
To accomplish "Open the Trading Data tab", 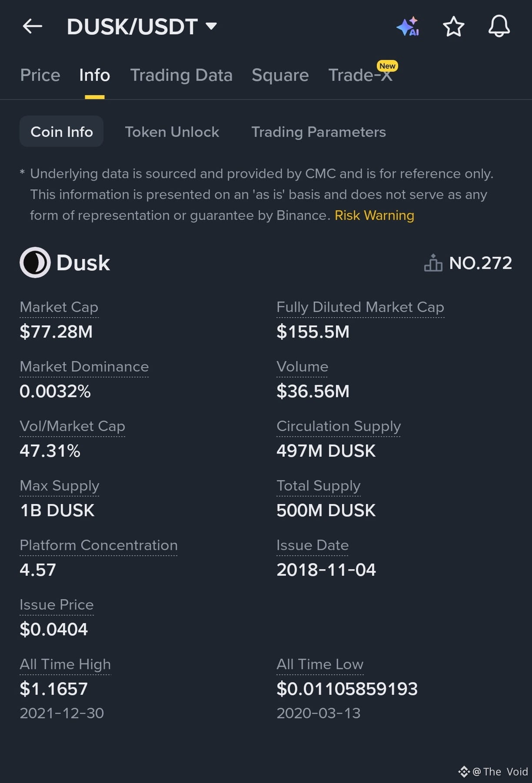I will (181, 75).
